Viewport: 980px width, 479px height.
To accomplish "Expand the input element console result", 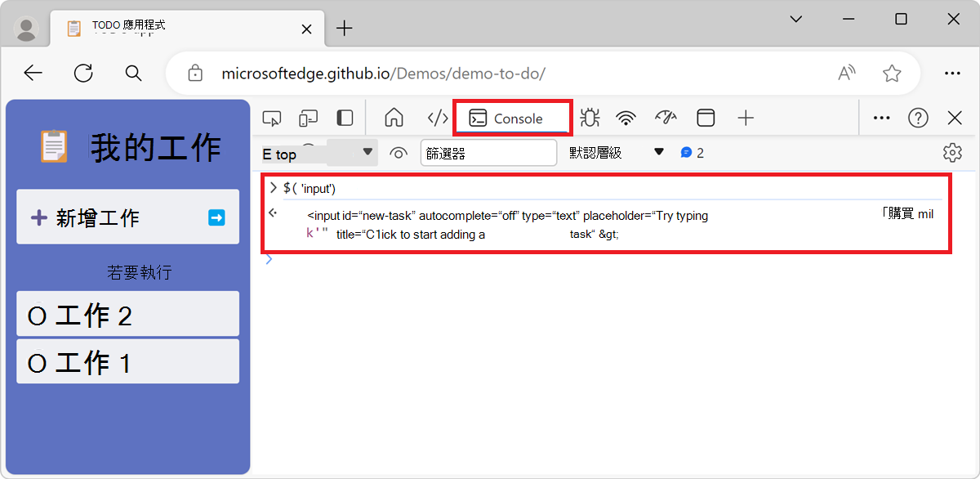I will (x=270, y=214).
